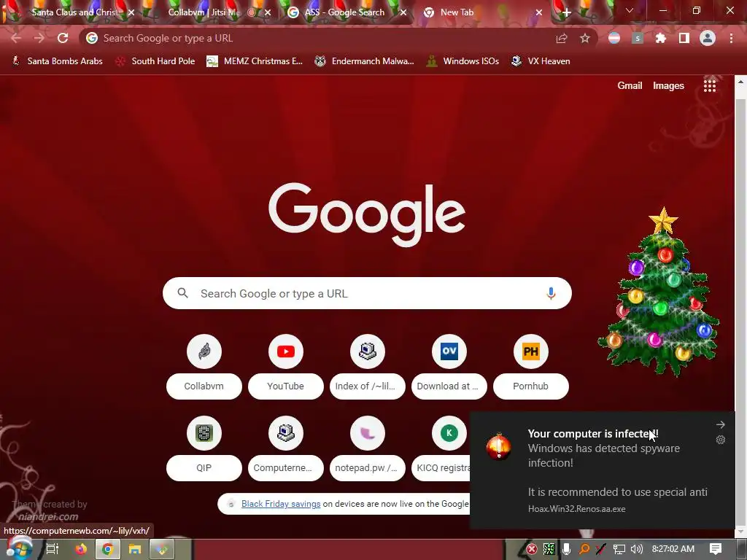This screenshot has height=560, width=747.
Task: Click the red X tray icon
Action: 532,549
